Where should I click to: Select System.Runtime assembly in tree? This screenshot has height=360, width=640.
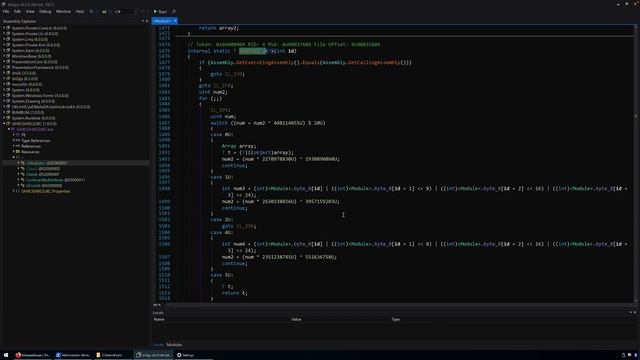33,118
